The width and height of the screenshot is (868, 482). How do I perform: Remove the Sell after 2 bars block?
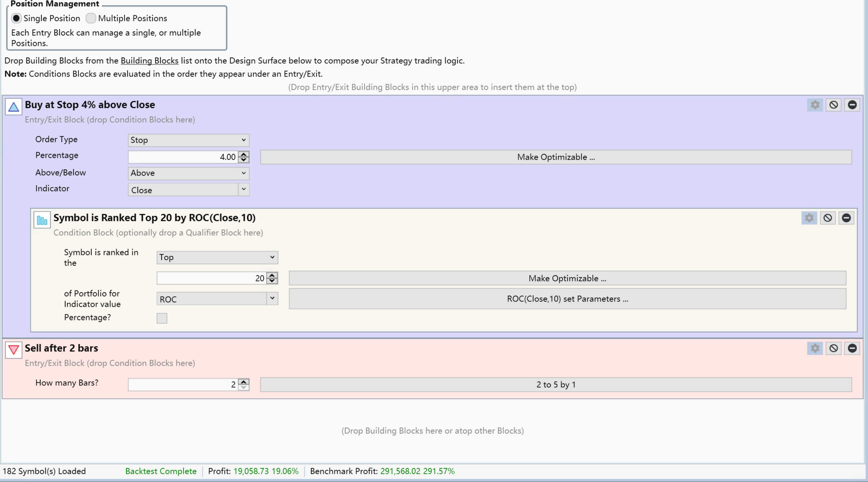point(852,348)
